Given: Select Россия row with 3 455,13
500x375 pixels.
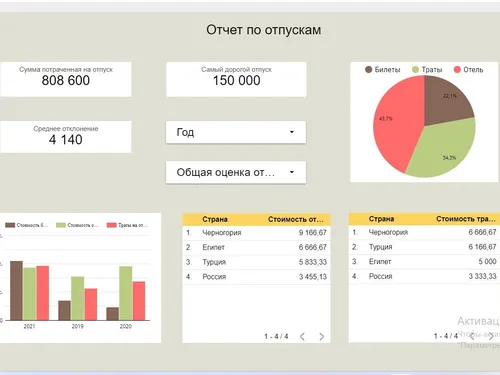Looking at the screenshot, I should [256, 277].
